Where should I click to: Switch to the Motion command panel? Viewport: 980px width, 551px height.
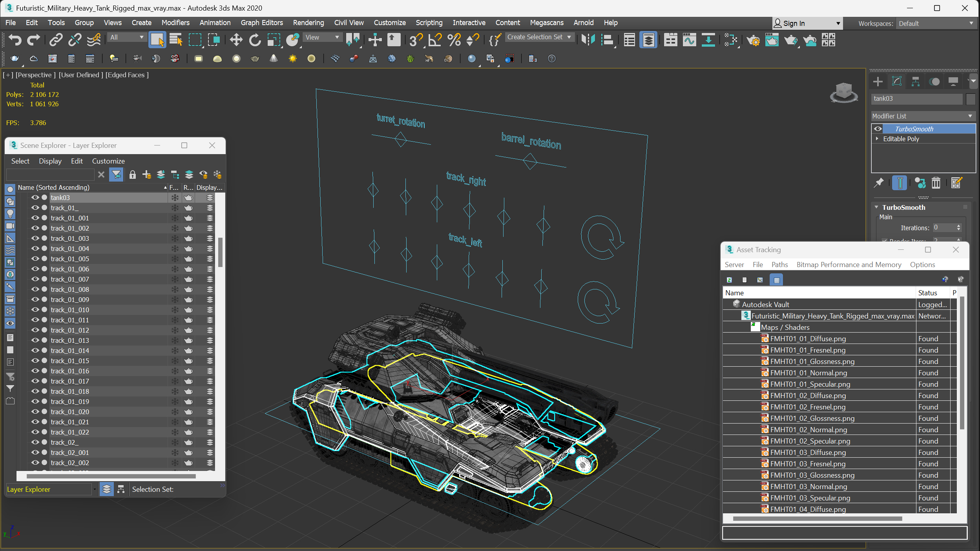934,82
